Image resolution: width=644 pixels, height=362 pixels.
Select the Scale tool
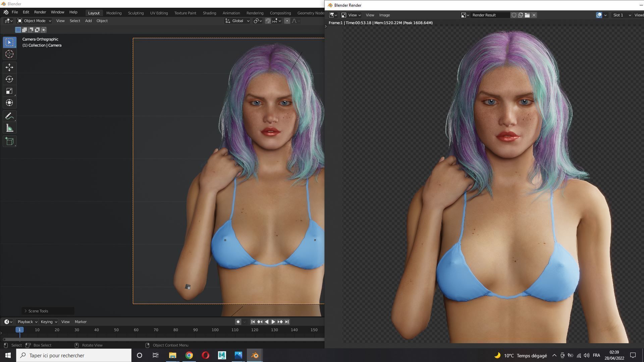click(9, 91)
